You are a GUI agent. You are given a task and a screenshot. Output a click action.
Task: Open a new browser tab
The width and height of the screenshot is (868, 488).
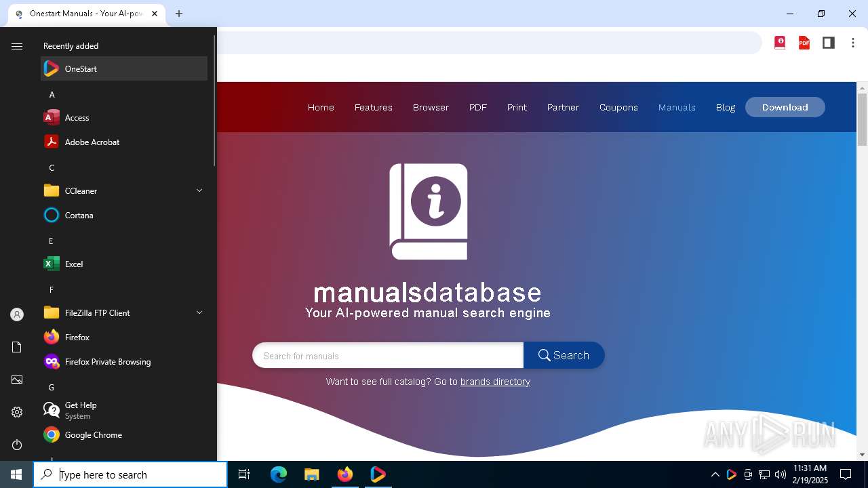(179, 14)
